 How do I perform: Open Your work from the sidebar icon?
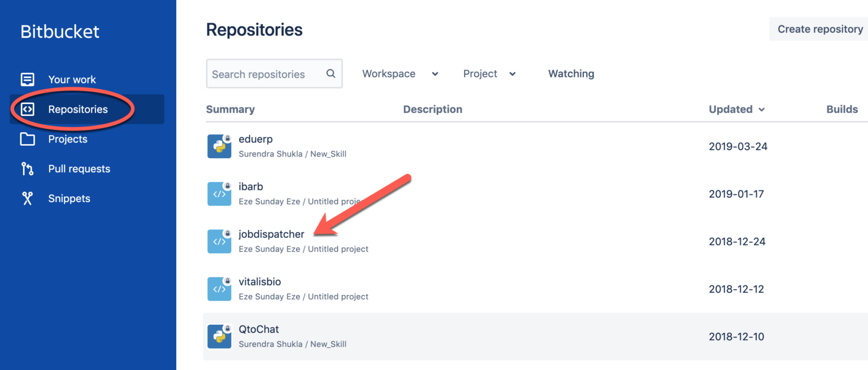[27, 79]
